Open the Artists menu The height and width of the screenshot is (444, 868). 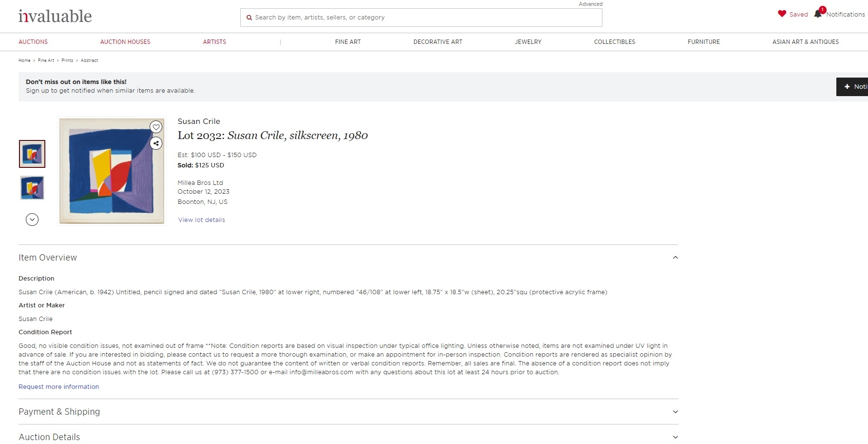point(214,42)
